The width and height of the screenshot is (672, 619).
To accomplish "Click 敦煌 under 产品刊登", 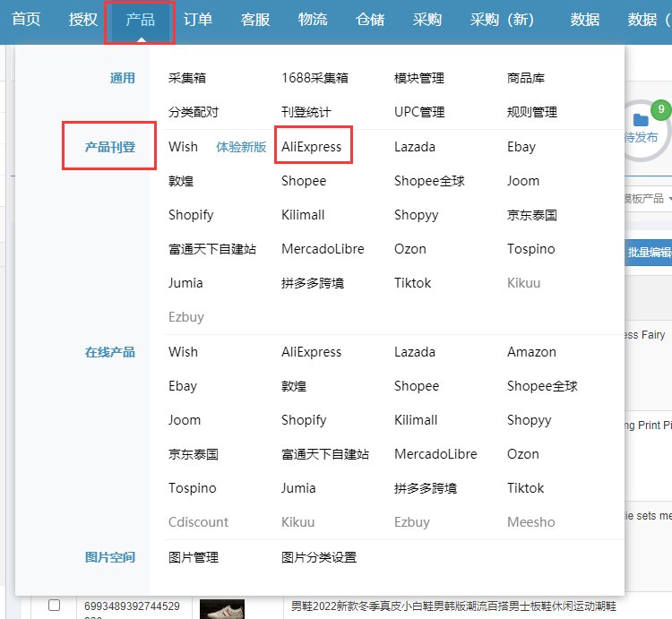I will [x=181, y=181].
